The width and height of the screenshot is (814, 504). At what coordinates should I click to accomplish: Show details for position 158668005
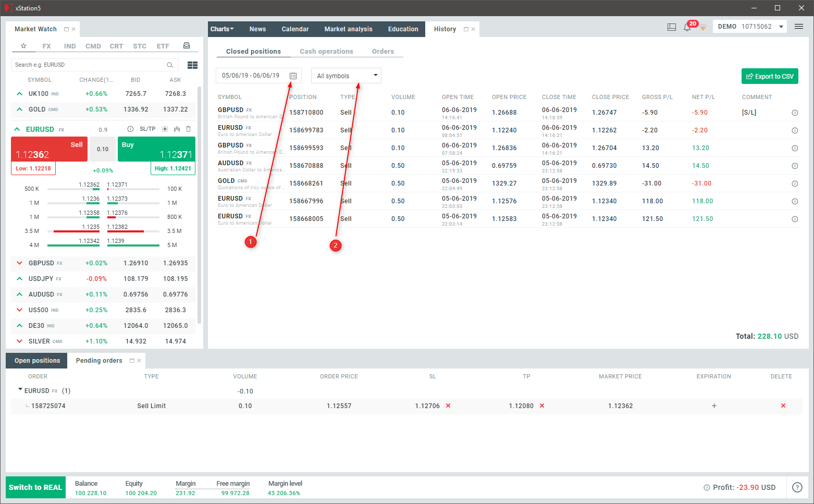(795, 219)
